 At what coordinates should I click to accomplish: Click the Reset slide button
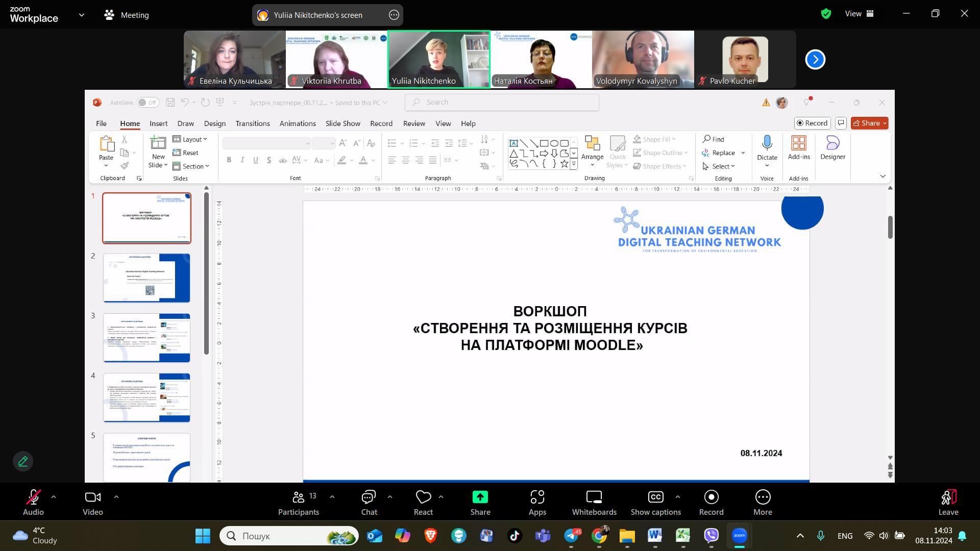pos(185,153)
